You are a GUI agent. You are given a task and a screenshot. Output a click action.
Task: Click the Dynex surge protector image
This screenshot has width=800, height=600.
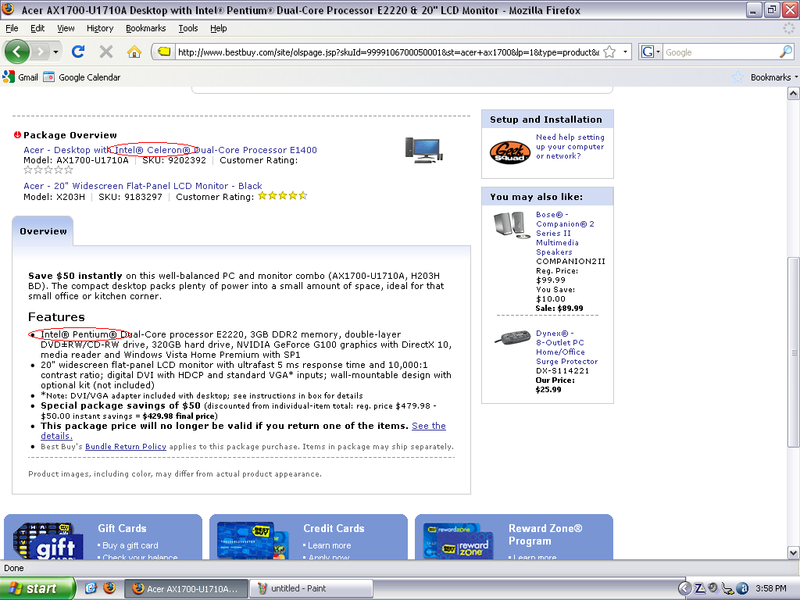513,338
